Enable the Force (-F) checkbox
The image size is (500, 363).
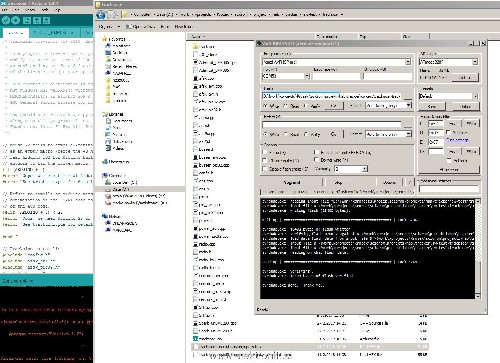click(265, 152)
